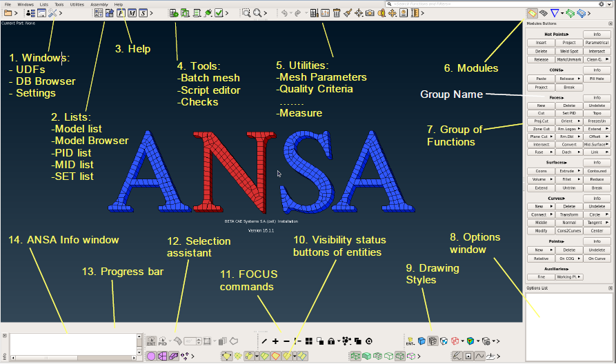Select the blue triangle module icon
This screenshot has height=364, width=616.
pyautogui.click(x=555, y=13)
